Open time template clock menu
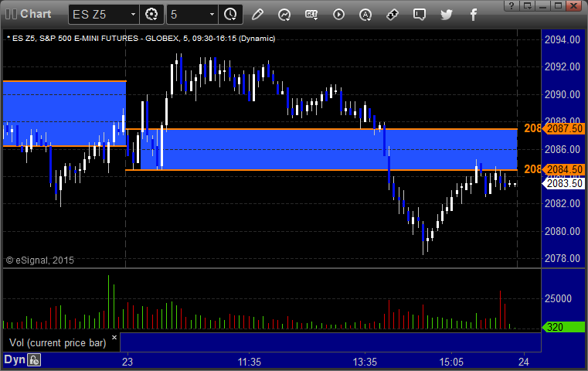 pyautogui.click(x=230, y=14)
